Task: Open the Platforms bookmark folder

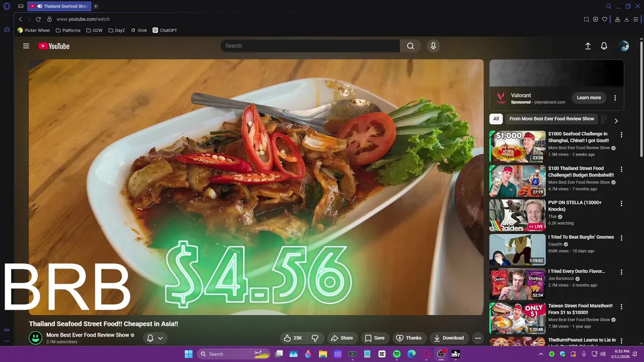Action: [x=68, y=30]
